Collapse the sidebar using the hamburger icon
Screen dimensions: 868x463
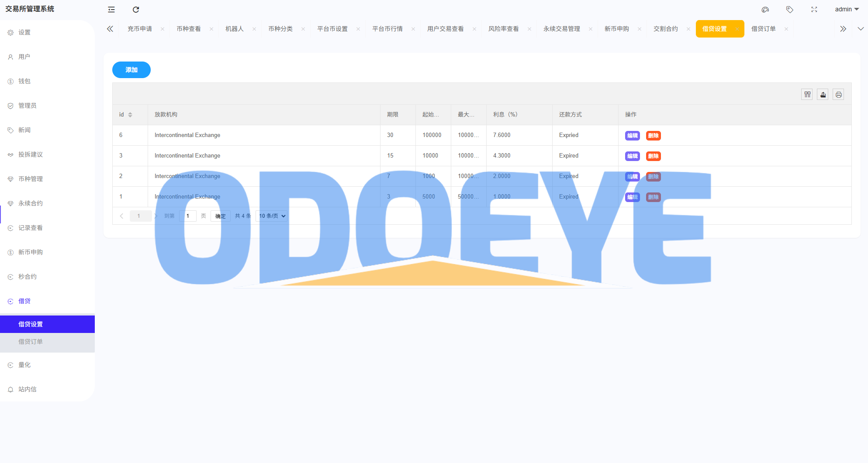point(111,9)
